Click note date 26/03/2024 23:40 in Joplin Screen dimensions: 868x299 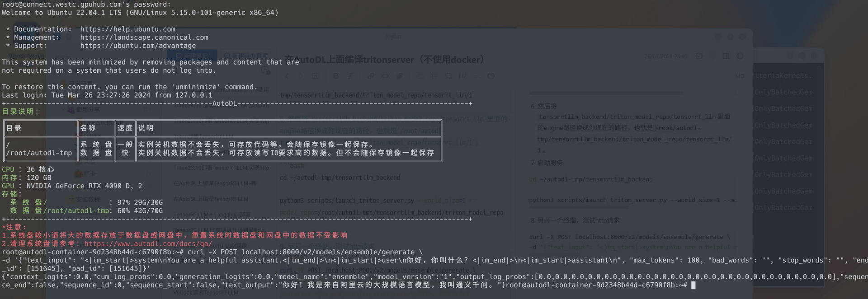point(666,56)
